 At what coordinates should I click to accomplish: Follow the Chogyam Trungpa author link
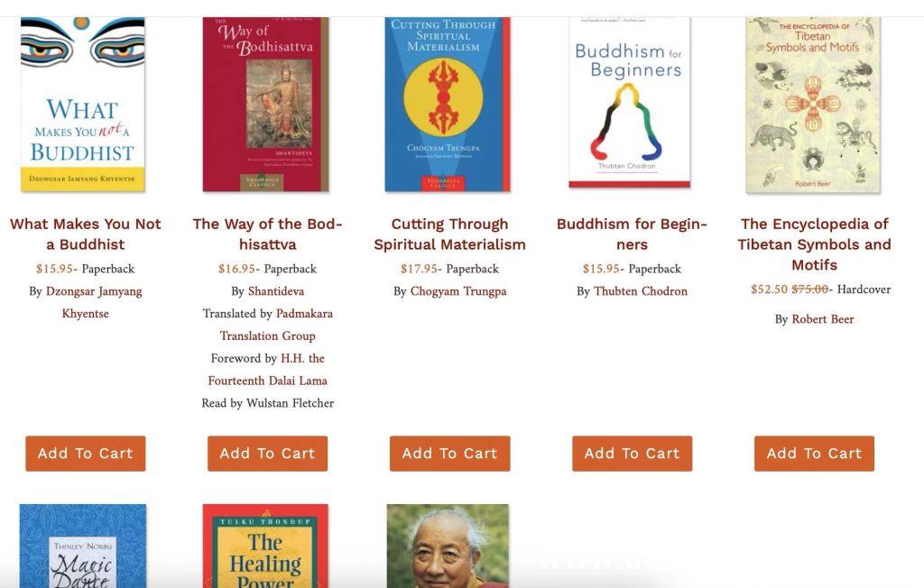pyautogui.click(x=458, y=291)
